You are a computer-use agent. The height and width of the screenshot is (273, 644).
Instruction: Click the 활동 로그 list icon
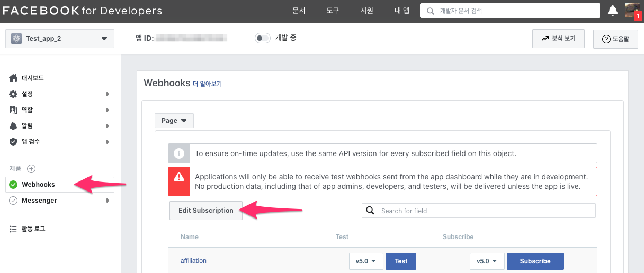click(x=13, y=229)
